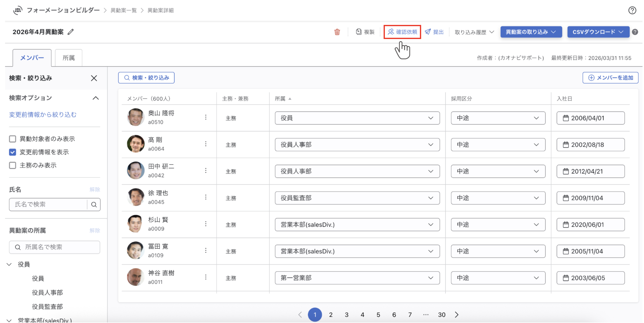The width and height of the screenshot is (644, 323).
Task: Enable 異動対象者のみ表示 checkbox
Action: click(12, 139)
